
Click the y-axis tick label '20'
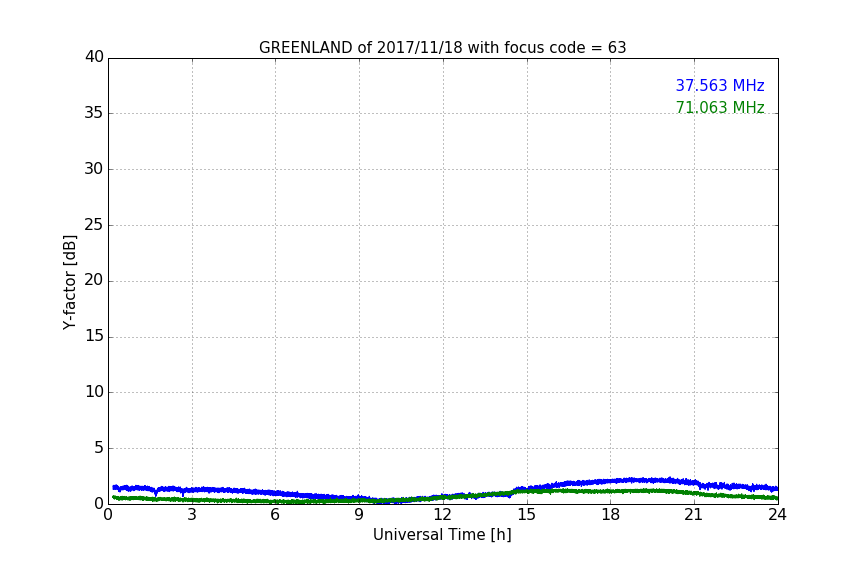coord(94,280)
